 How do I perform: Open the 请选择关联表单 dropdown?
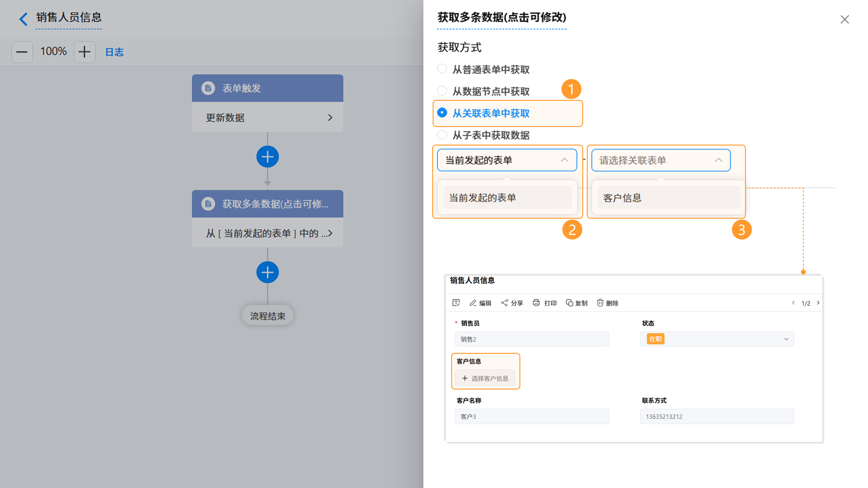point(661,160)
